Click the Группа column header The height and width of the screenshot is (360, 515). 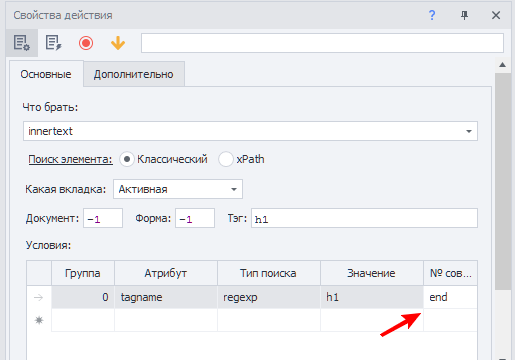pyautogui.click(x=83, y=273)
